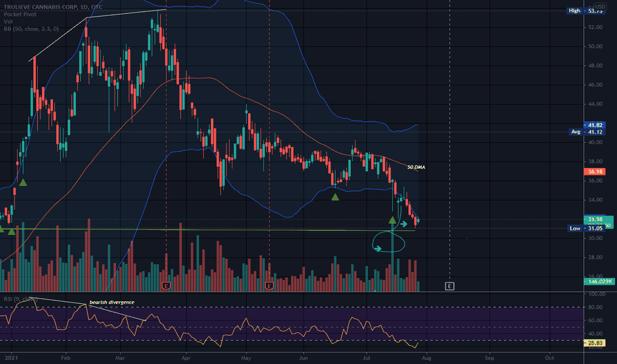
Task: Click the Jul date axis label
Action: (x=366, y=357)
